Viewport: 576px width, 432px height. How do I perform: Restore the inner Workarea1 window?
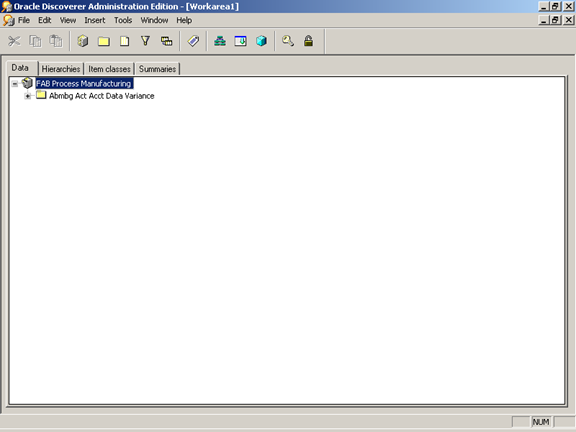click(x=556, y=20)
